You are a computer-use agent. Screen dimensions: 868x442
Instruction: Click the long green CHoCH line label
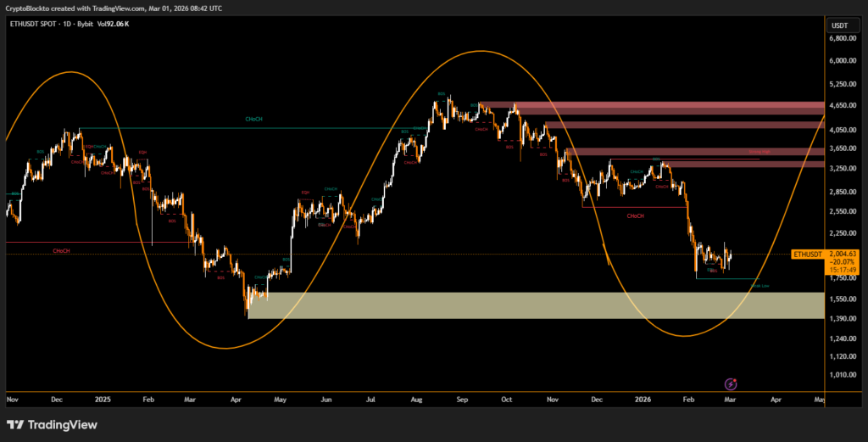click(253, 120)
